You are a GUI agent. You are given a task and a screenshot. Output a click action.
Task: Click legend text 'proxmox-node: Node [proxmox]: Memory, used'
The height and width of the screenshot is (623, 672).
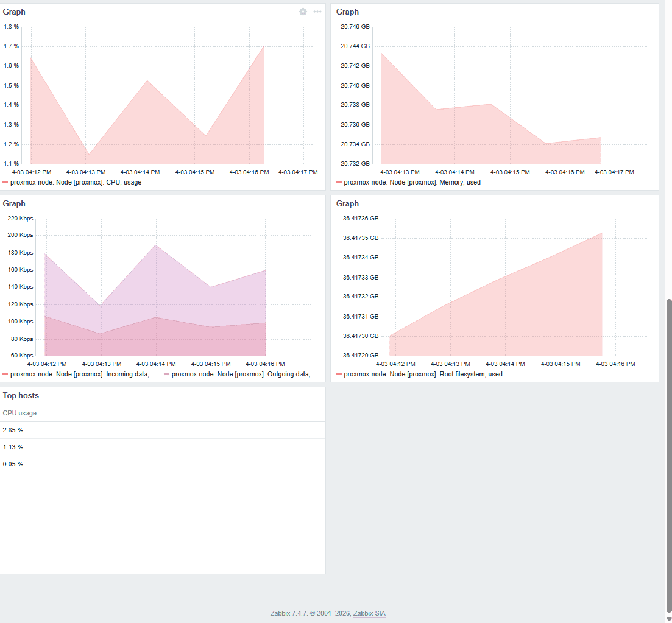tap(412, 183)
